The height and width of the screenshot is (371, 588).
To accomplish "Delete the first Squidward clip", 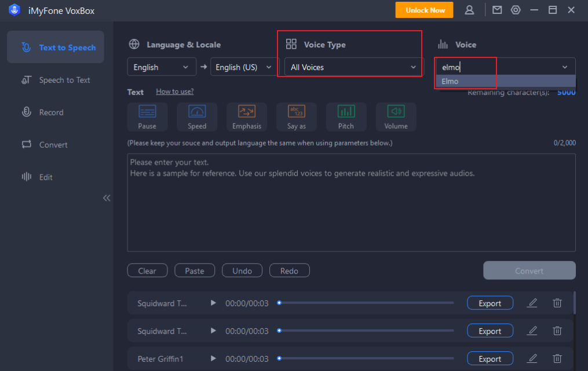I will click(557, 303).
